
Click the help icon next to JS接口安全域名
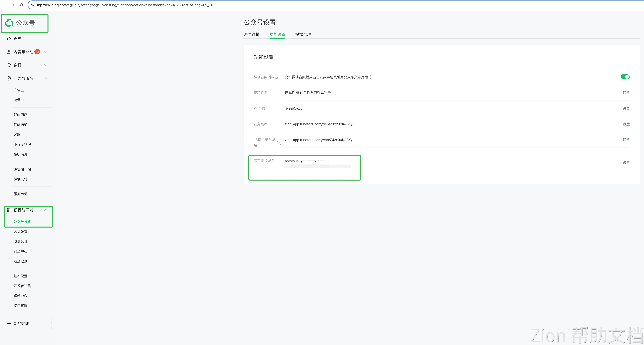click(279, 143)
